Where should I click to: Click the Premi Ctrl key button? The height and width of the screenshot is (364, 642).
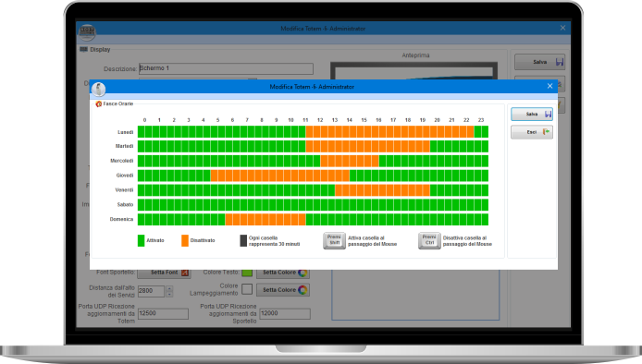pyautogui.click(x=429, y=240)
